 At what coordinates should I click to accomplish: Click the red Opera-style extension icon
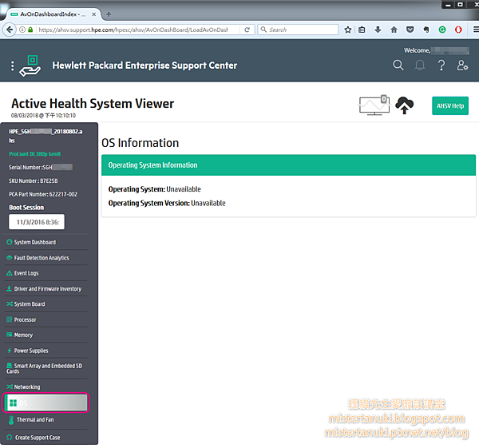pyautogui.click(x=458, y=30)
